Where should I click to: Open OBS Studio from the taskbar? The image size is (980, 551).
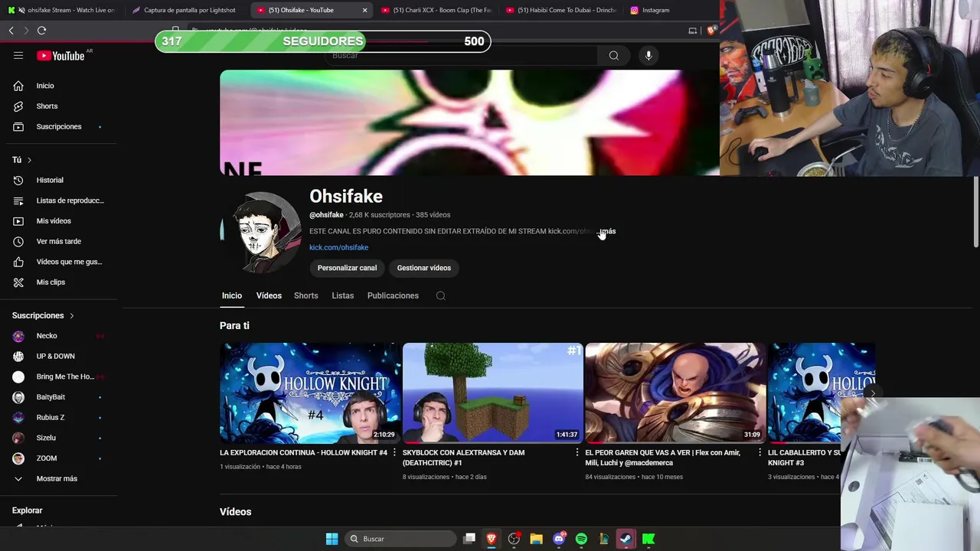tap(514, 539)
